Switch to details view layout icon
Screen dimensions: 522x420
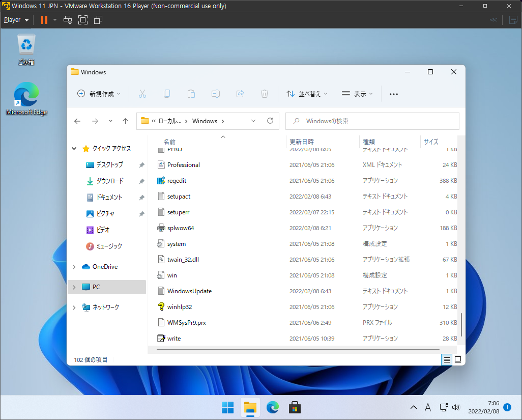[x=447, y=360]
